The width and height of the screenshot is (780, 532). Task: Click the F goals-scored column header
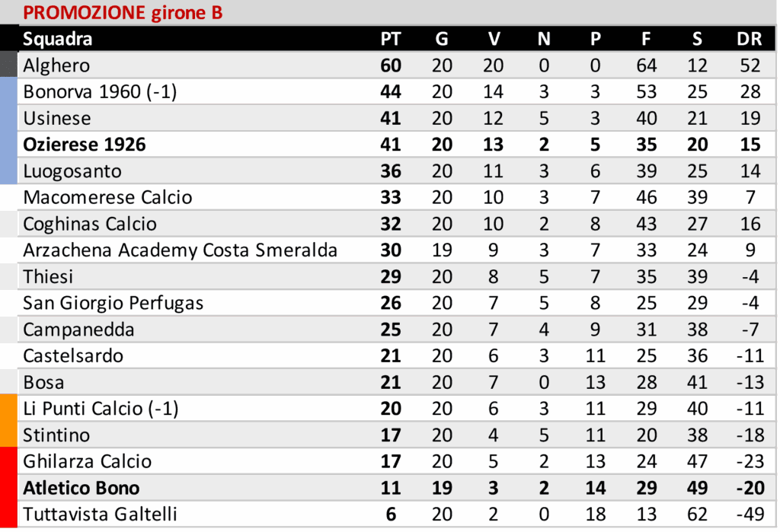pyautogui.click(x=646, y=39)
